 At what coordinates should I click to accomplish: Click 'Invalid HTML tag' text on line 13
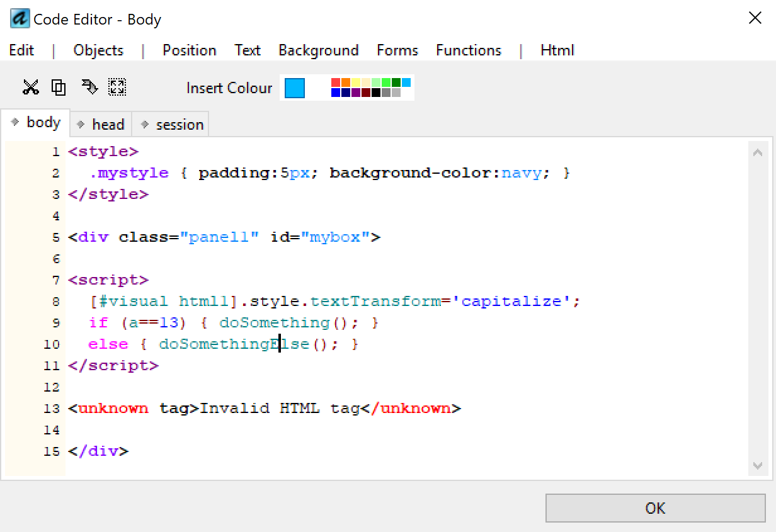pos(280,409)
